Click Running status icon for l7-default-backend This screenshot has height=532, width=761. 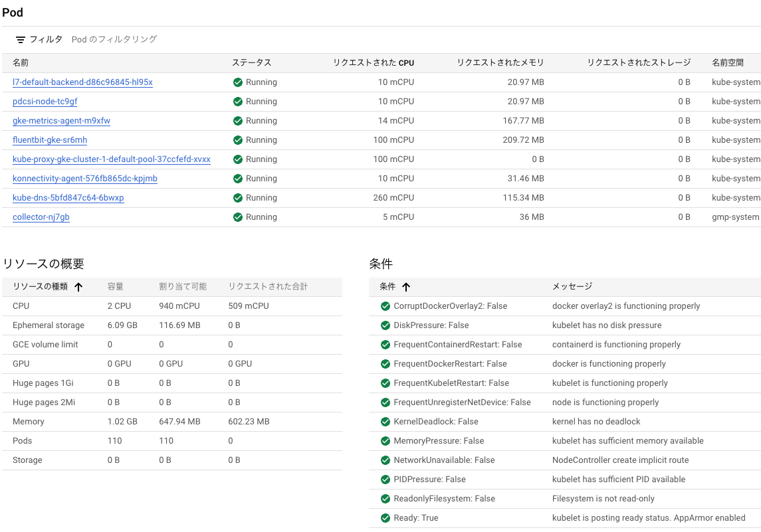click(238, 82)
